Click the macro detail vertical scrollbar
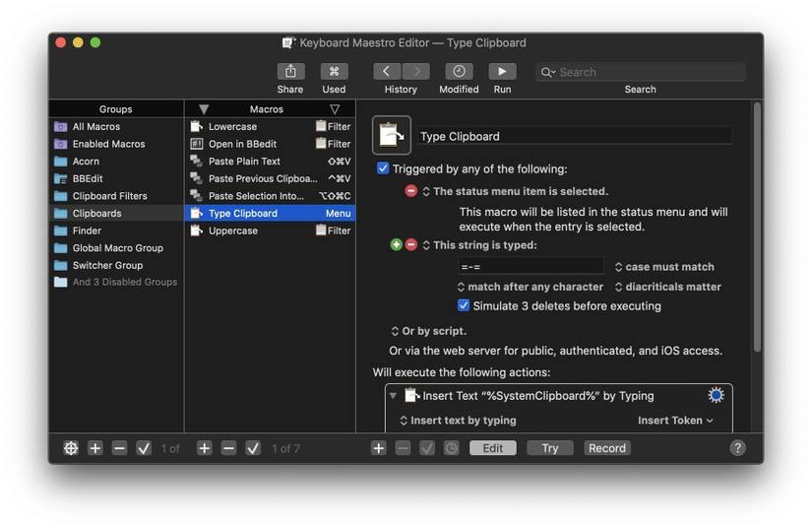This screenshot has width=812, height=528. pos(757,228)
